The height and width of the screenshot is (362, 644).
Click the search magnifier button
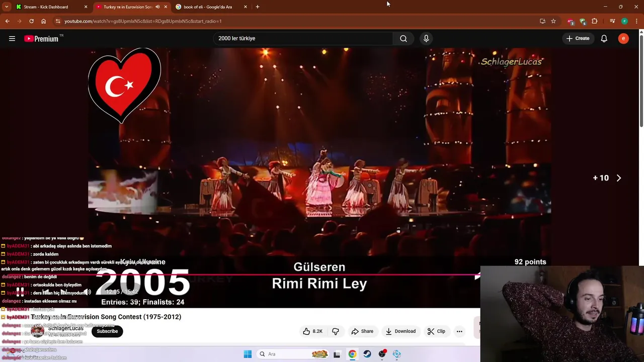coord(404,38)
